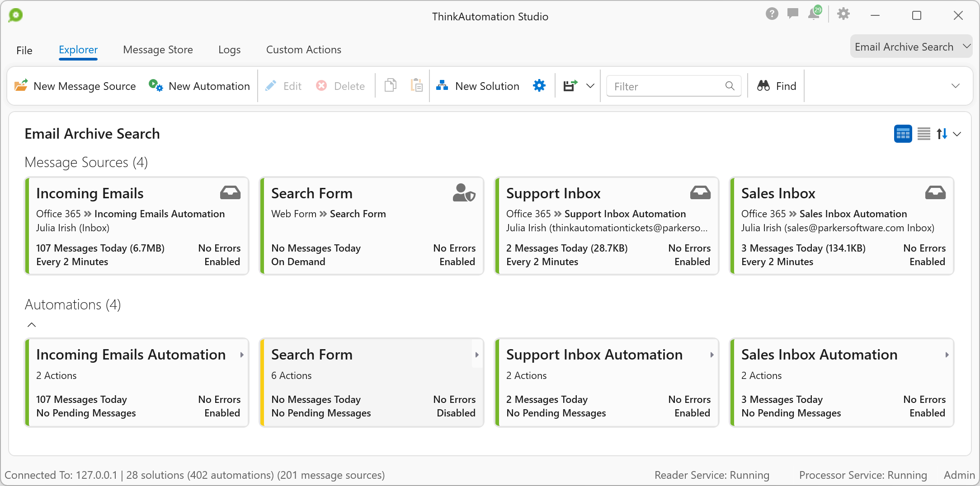Screen dimensions: 980x486
Task: Expand the export button dropdown arrow
Action: [590, 86]
